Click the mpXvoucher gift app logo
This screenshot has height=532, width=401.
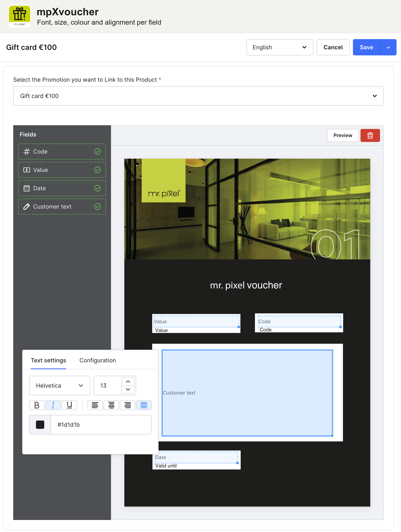pos(20,16)
